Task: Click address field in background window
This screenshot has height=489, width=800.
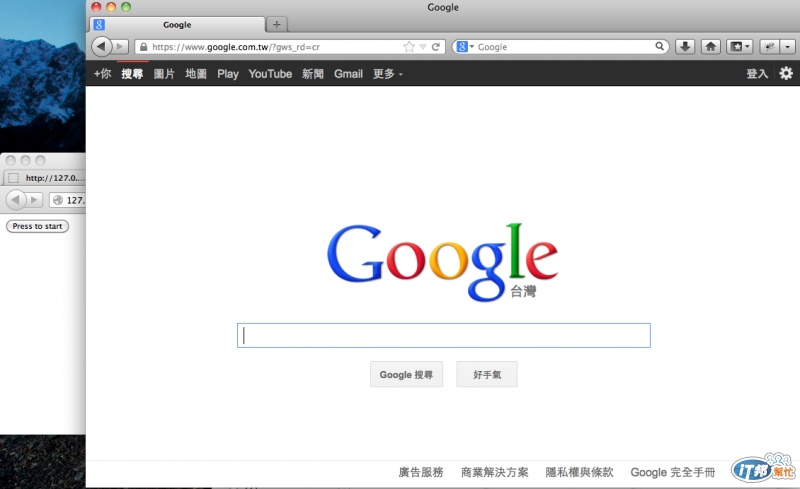Action: pyautogui.click(x=68, y=200)
